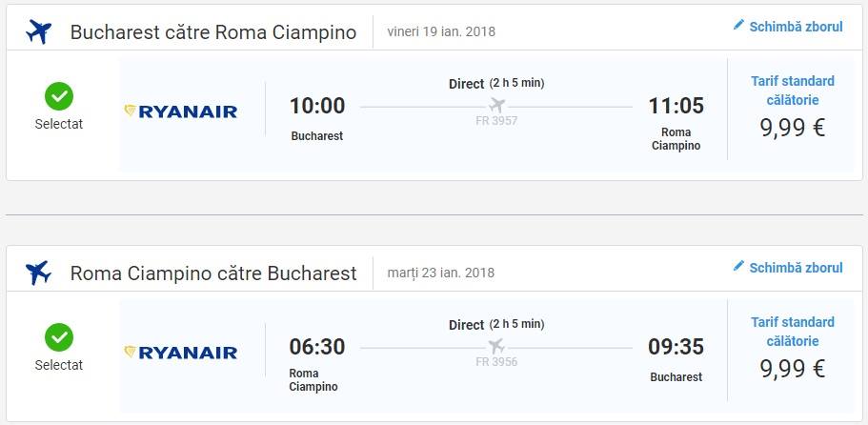868x425 pixels.
Task: Click the plane icon above FR 3957
Action: coord(496,104)
